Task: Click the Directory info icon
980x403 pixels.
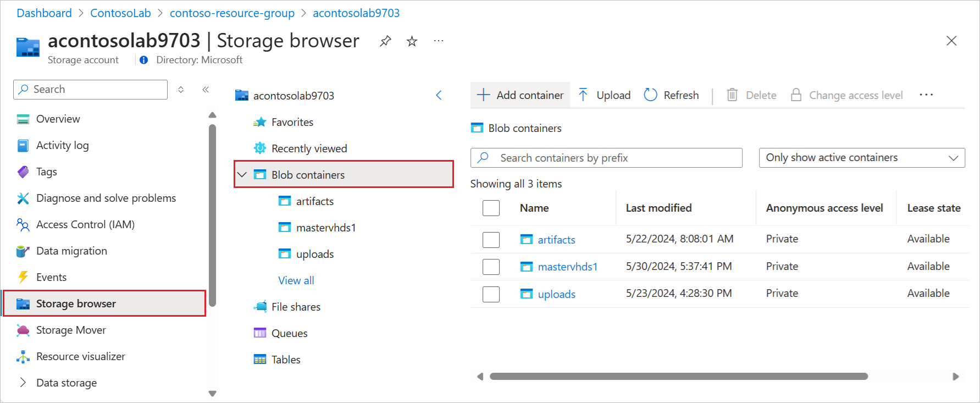Action: click(143, 60)
